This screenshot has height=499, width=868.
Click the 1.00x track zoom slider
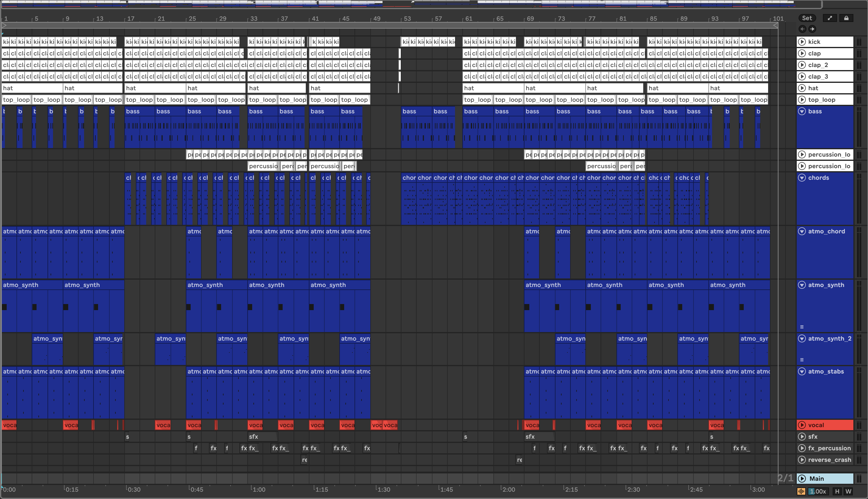[818, 491]
